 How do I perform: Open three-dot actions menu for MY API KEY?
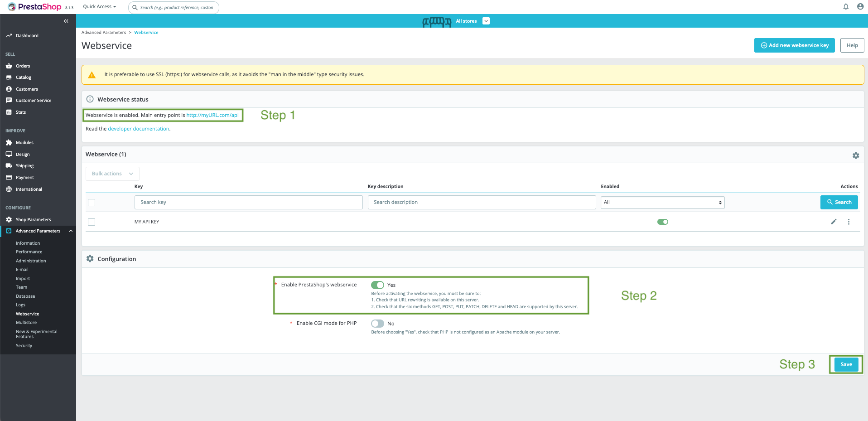coord(849,222)
